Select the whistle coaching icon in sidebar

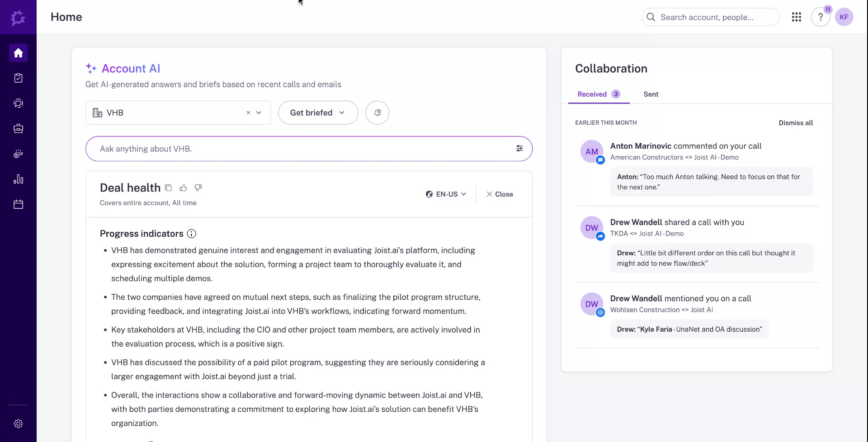coord(18,154)
